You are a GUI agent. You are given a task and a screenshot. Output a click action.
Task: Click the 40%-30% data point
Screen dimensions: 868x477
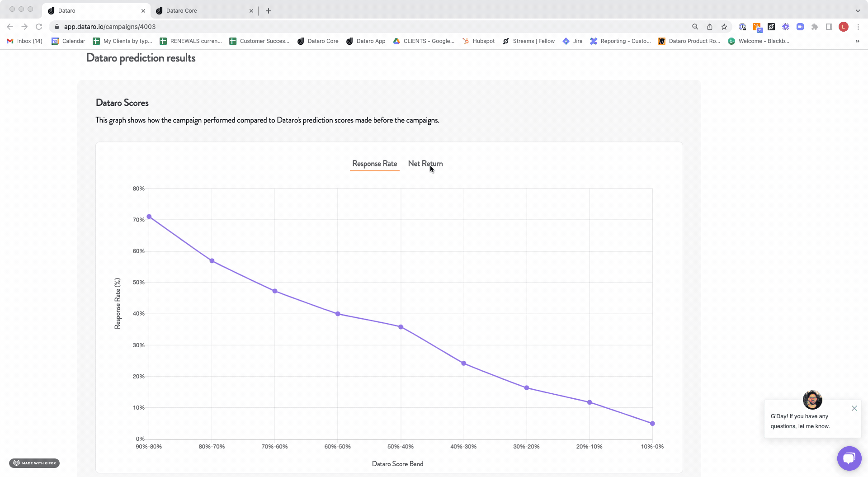(x=464, y=364)
